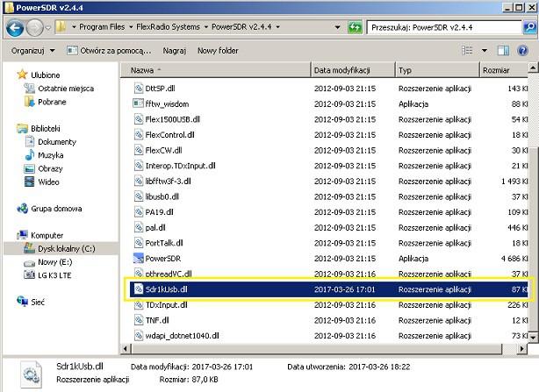Click the vertical scrollbar down arrow

point(533,337)
